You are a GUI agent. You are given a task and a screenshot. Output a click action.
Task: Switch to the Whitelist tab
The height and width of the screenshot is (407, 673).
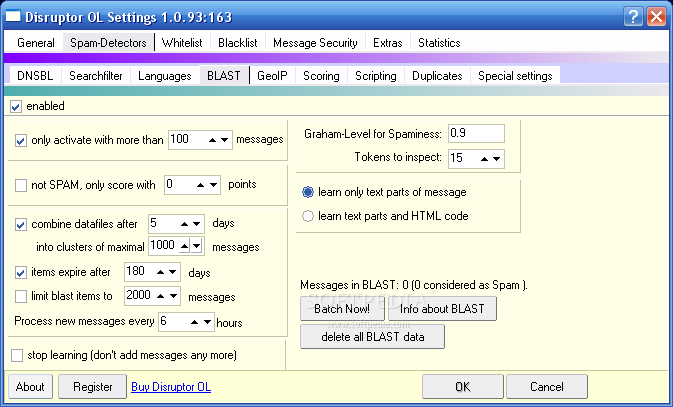pyautogui.click(x=182, y=43)
